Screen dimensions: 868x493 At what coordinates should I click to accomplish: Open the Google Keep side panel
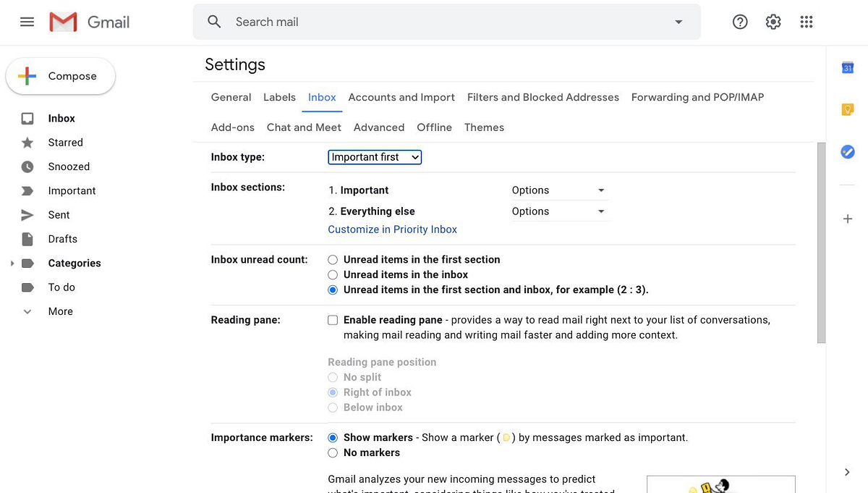coord(847,109)
